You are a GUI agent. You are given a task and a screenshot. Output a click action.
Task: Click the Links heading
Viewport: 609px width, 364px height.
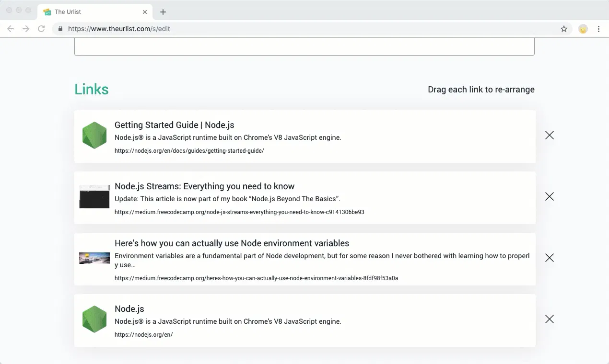point(92,90)
